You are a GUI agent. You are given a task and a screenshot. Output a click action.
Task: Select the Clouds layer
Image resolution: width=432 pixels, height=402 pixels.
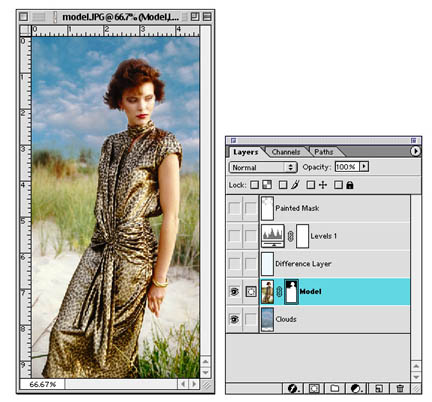[x=335, y=319]
